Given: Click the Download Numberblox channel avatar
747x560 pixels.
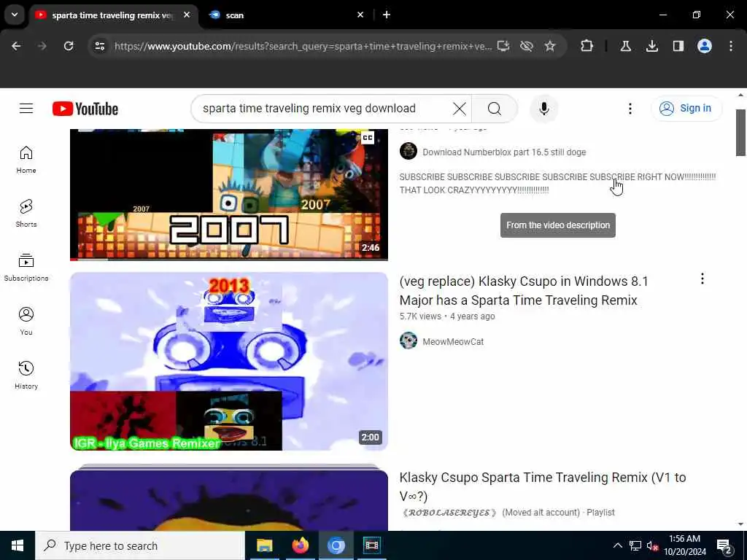Looking at the screenshot, I should point(409,152).
